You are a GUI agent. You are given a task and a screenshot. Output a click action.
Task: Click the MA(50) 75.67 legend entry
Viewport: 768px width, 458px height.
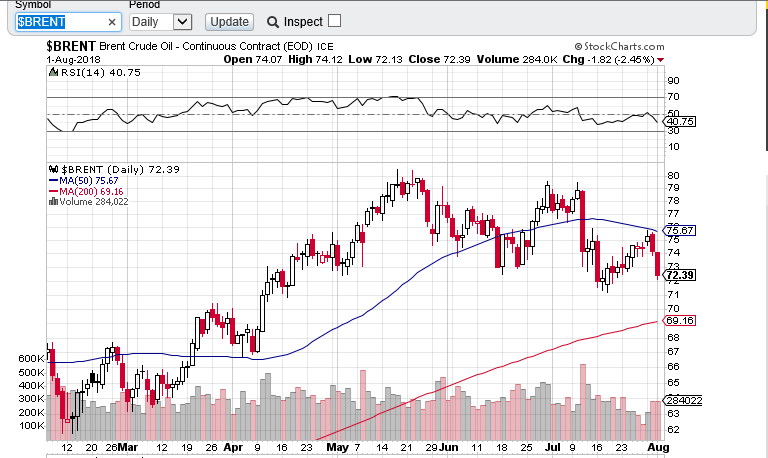pyautogui.click(x=84, y=181)
